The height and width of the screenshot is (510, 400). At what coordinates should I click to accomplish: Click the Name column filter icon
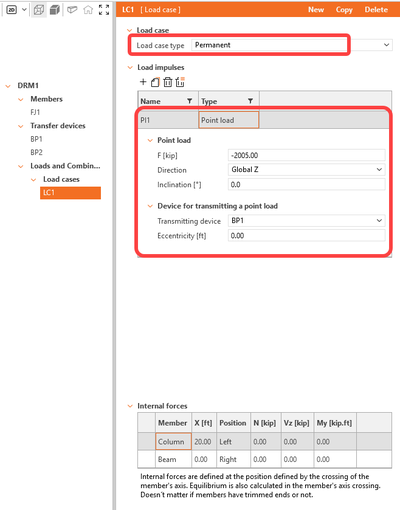tap(189, 101)
